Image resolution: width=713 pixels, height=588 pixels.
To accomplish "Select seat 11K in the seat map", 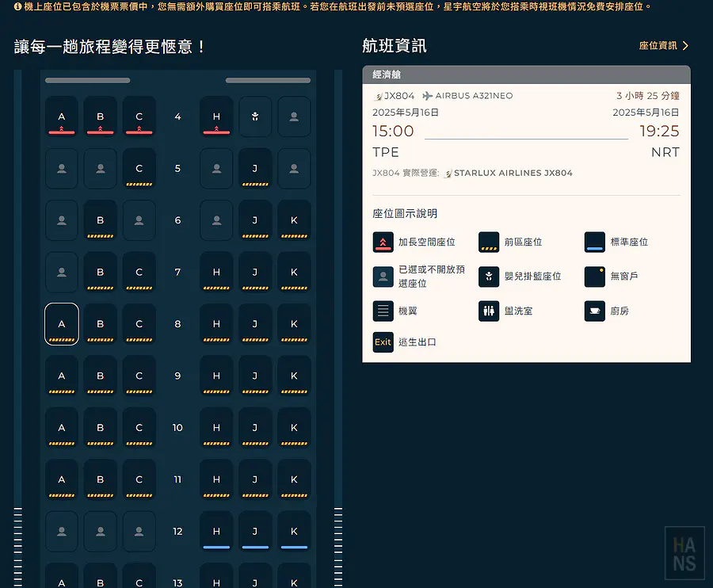I will 294,480.
